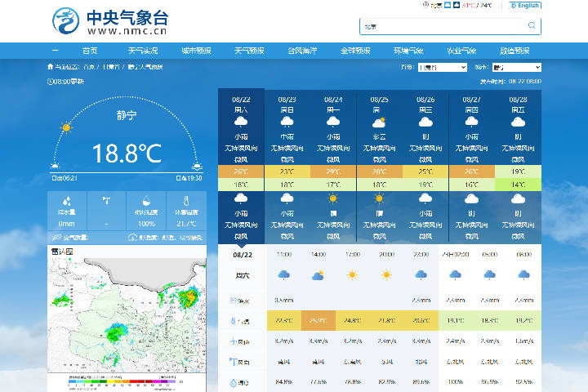Viewport: 588px width, 392px height.
Task: Select the 08/22 forecast column
Action: point(241,166)
